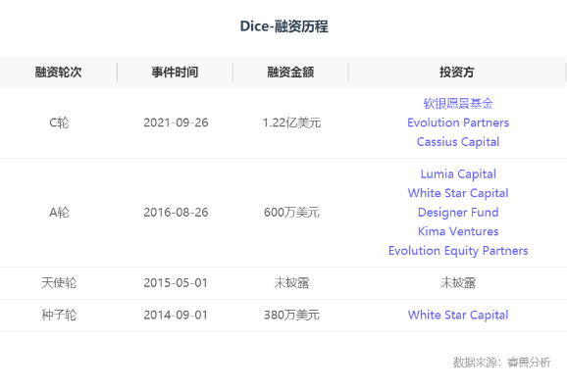Open the Designer Fund investor link
The width and height of the screenshot is (567, 392).
coord(458,213)
